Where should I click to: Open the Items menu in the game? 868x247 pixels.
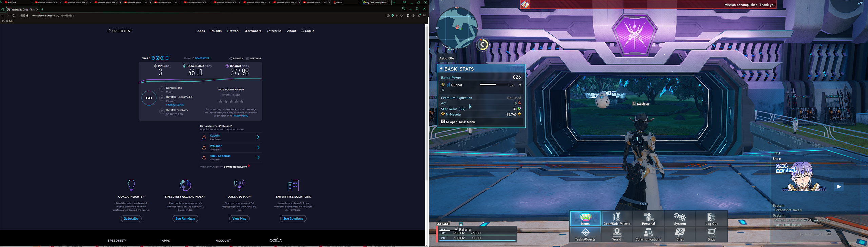(x=585, y=218)
